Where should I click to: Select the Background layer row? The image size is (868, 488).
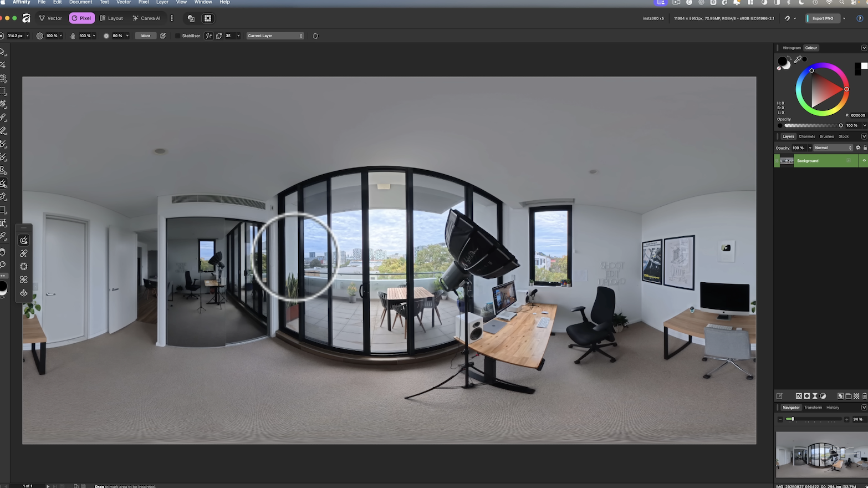(x=821, y=161)
